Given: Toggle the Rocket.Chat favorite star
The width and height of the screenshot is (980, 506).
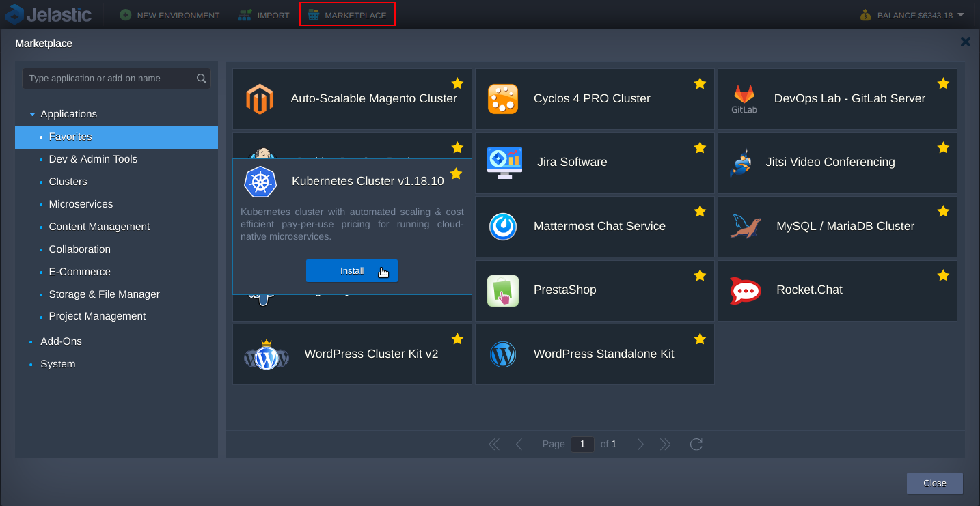Looking at the screenshot, I should pyautogui.click(x=943, y=275).
